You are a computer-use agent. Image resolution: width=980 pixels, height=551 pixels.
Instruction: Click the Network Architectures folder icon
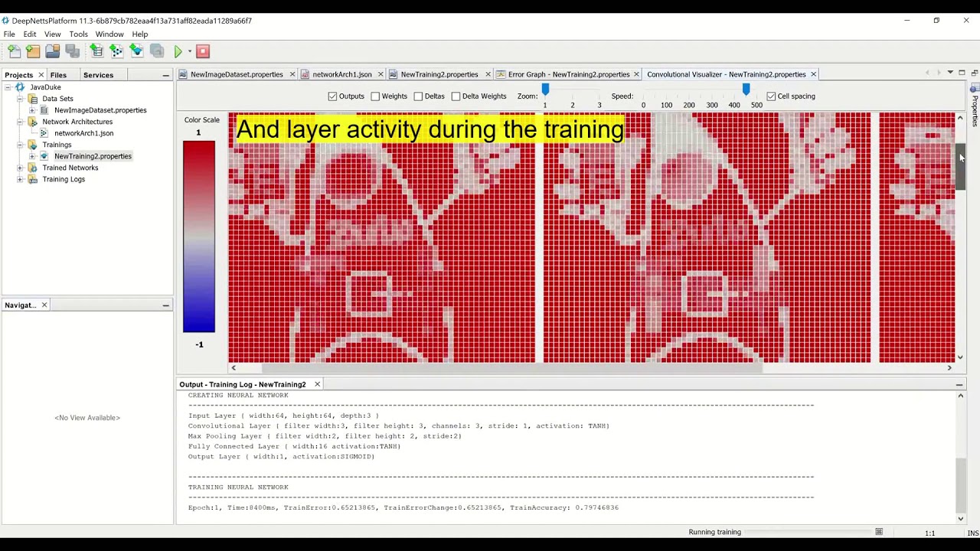pyautogui.click(x=33, y=122)
